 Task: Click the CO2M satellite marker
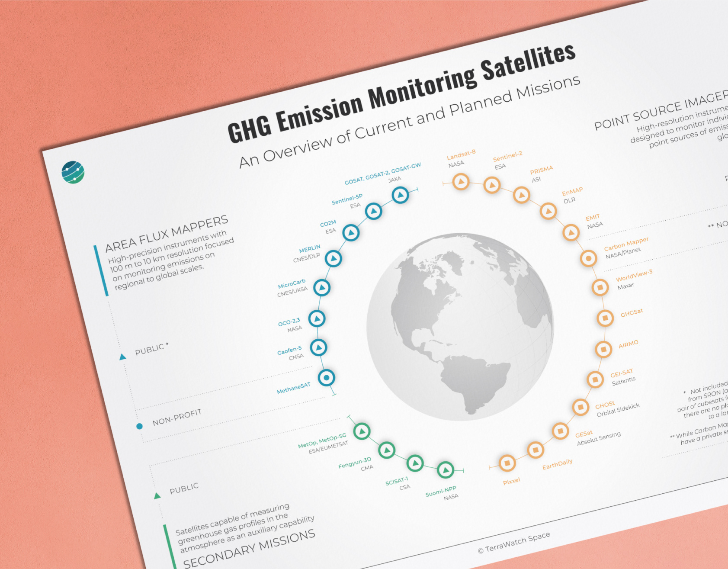[x=351, y=233]
